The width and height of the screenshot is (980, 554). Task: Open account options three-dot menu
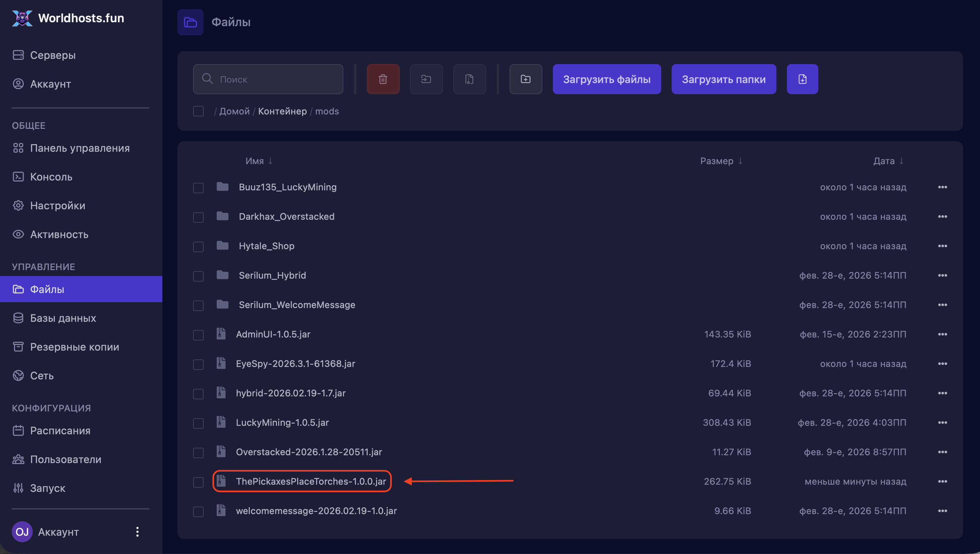(x=137, y=531)
